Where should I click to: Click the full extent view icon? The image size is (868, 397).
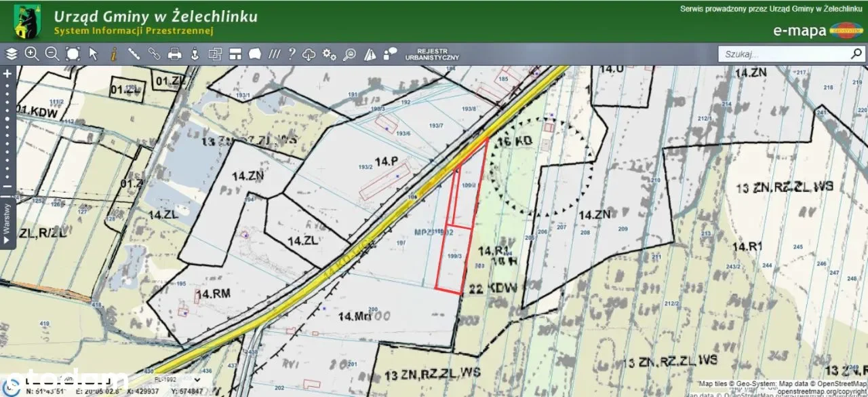click(x=73, y=54)
